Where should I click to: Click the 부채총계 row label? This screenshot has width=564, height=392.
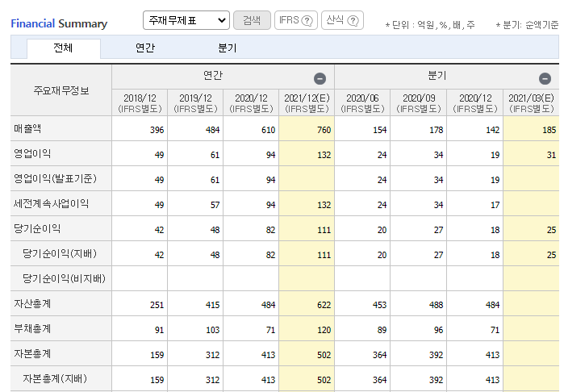pyautogui.click(x=32, y=329)
